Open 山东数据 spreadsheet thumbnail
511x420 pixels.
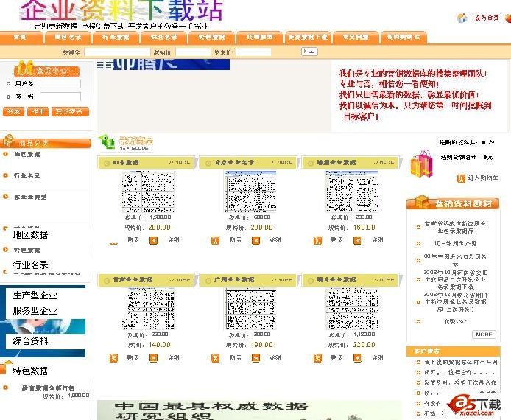[x=148, y=192]
